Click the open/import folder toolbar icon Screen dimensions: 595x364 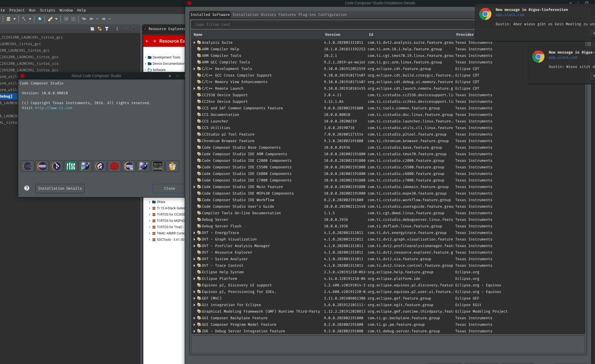point(8,19)
